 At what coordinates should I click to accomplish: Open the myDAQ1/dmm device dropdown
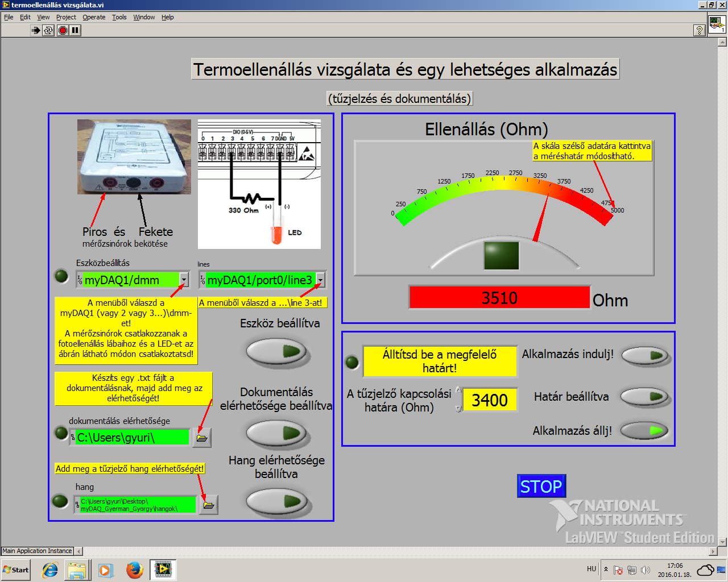pos(184,280)
